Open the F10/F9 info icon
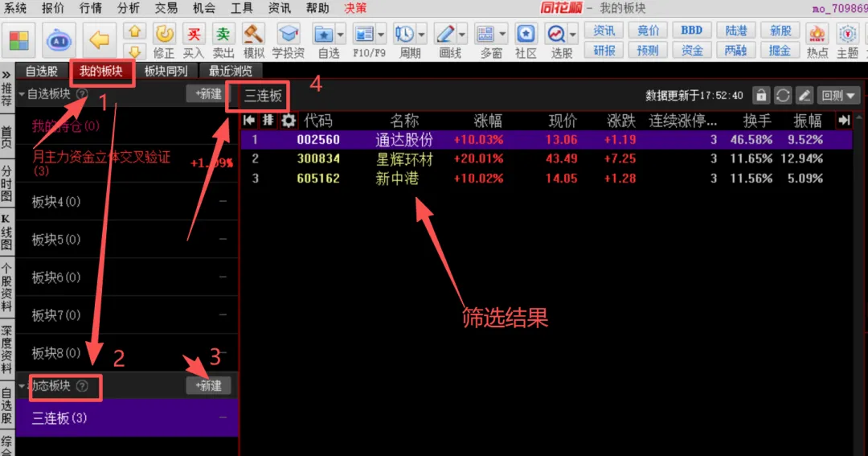868x456 pixels. (364, 35)
